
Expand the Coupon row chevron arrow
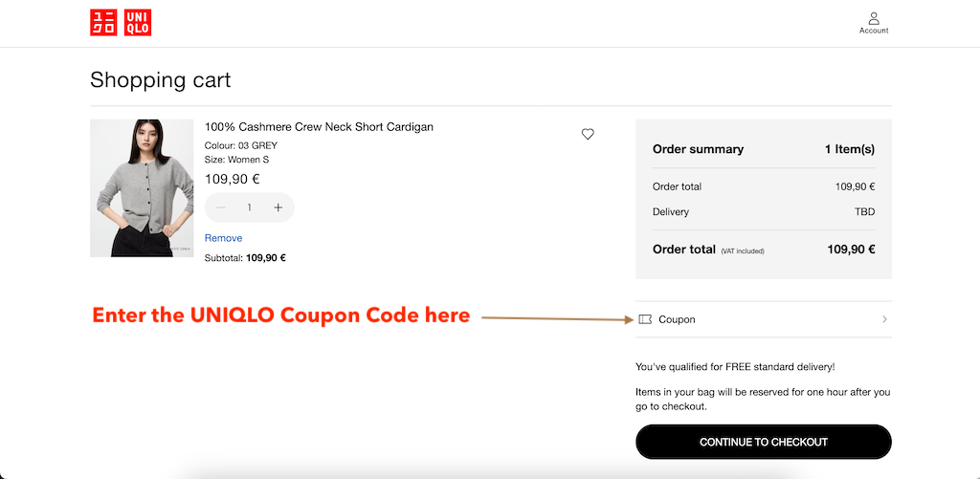tap(884, 319)
